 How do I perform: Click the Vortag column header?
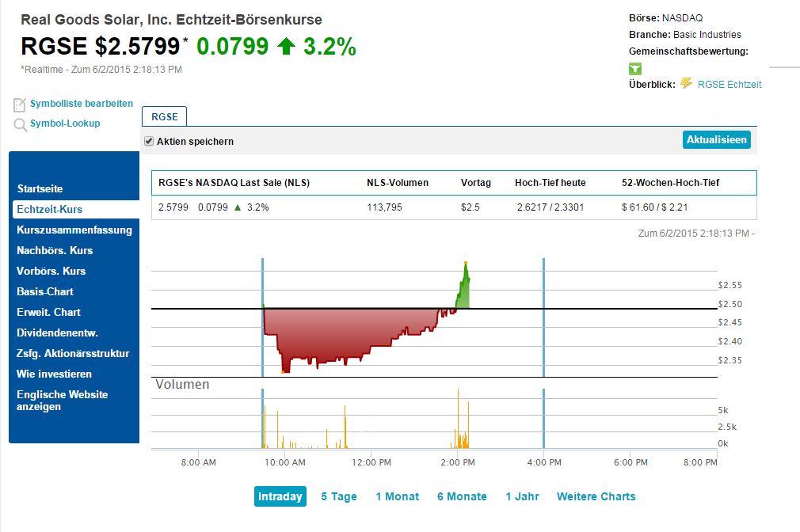(475, 183)
